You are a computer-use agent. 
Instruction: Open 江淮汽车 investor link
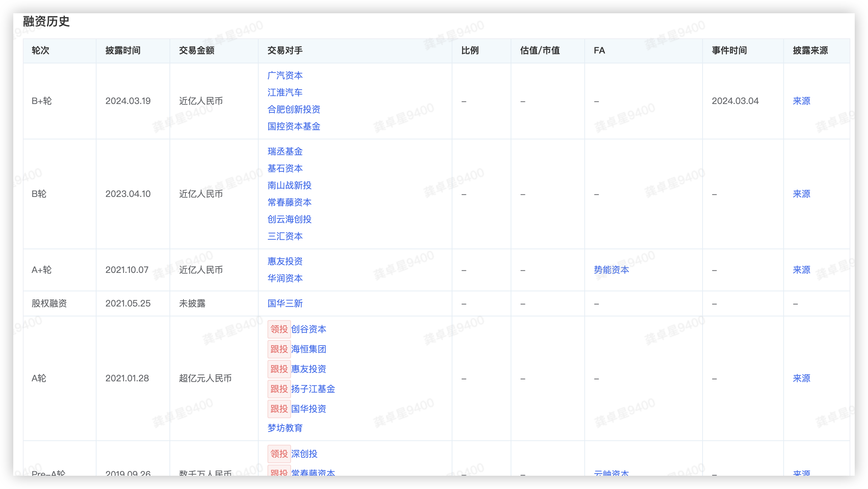click(285, 92)
